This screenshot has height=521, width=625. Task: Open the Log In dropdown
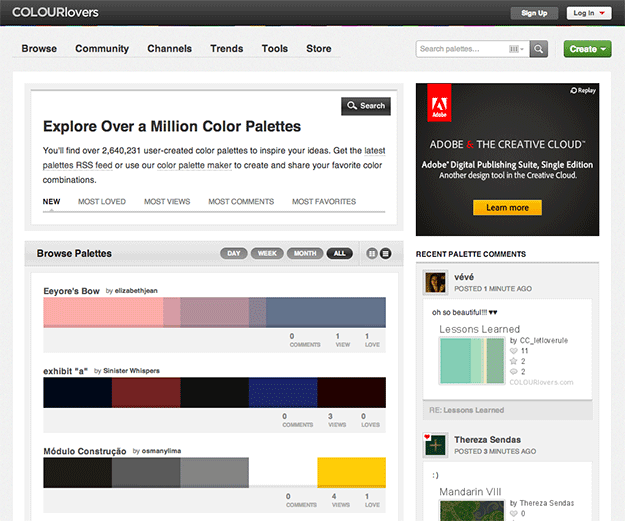[x=588, y=13]
